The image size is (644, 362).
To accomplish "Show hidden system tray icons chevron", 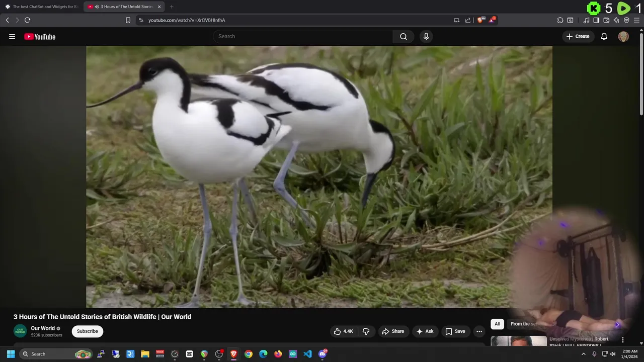I will tap(583, 354).
